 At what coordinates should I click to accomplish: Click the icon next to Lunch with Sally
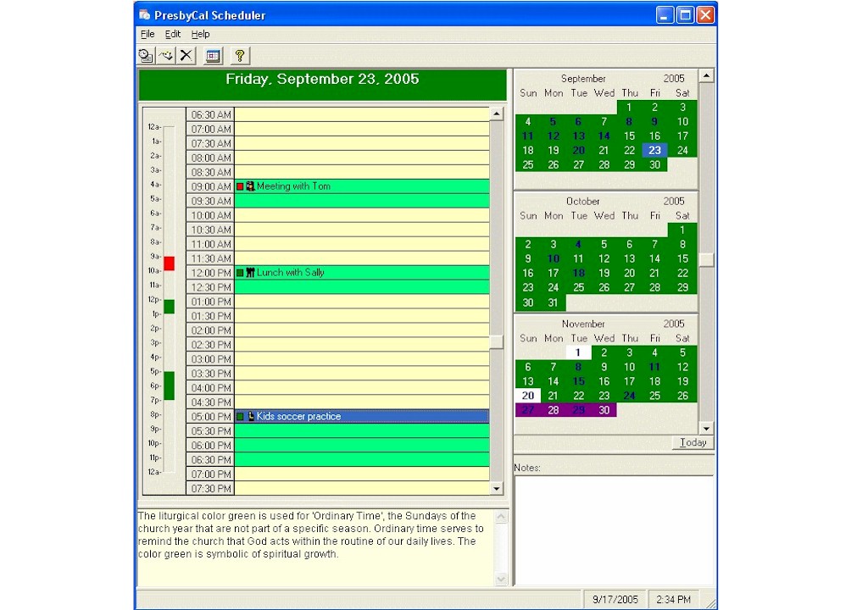tap(251, 272)
